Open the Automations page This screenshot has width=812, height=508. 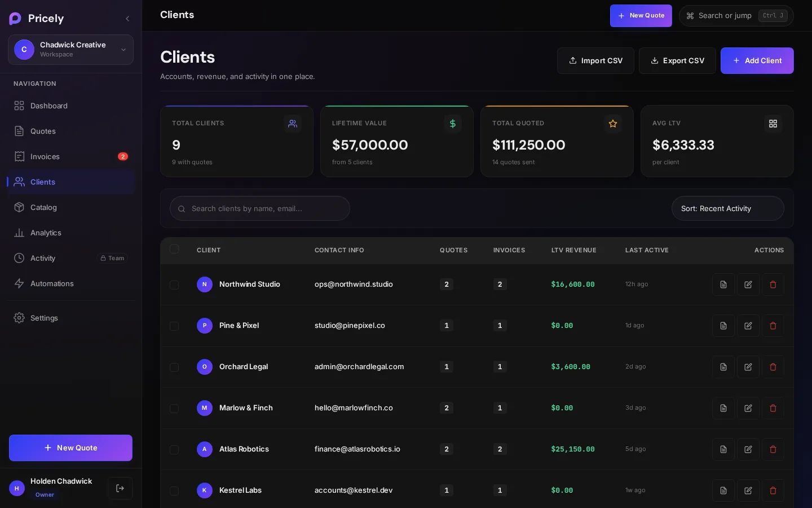[70, 283]
